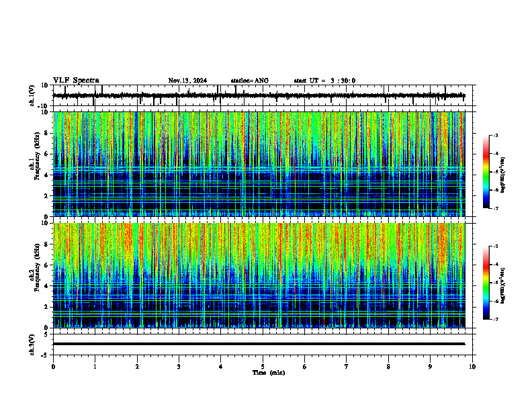Click the 'start UT = 3:30:0' header text
Screen dimensions: 532x411
click(324, 81)
